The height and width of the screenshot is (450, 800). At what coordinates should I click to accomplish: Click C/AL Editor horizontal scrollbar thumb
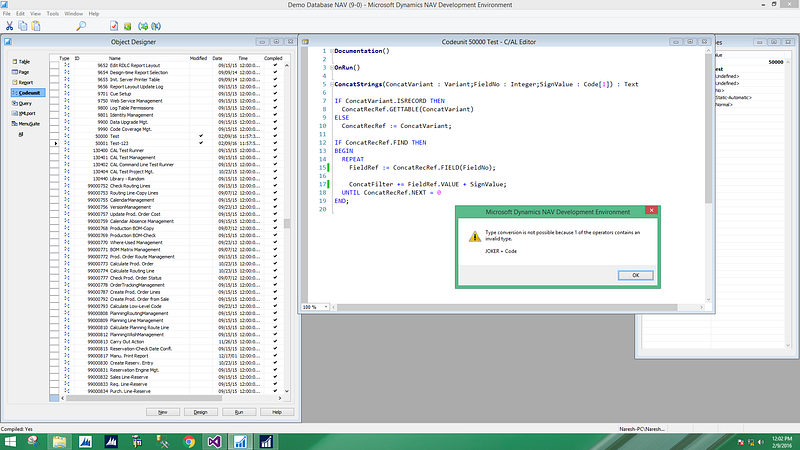[x=507, y=307]
